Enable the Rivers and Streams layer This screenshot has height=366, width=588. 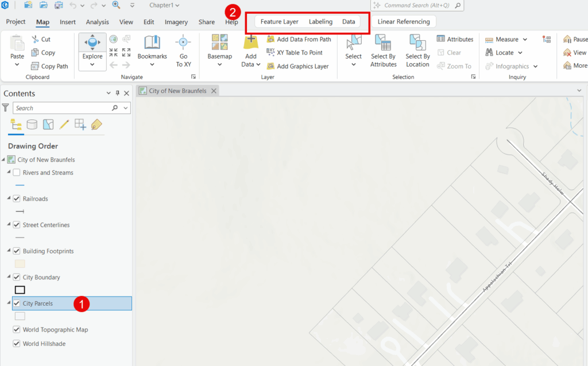tap(17, 172)
